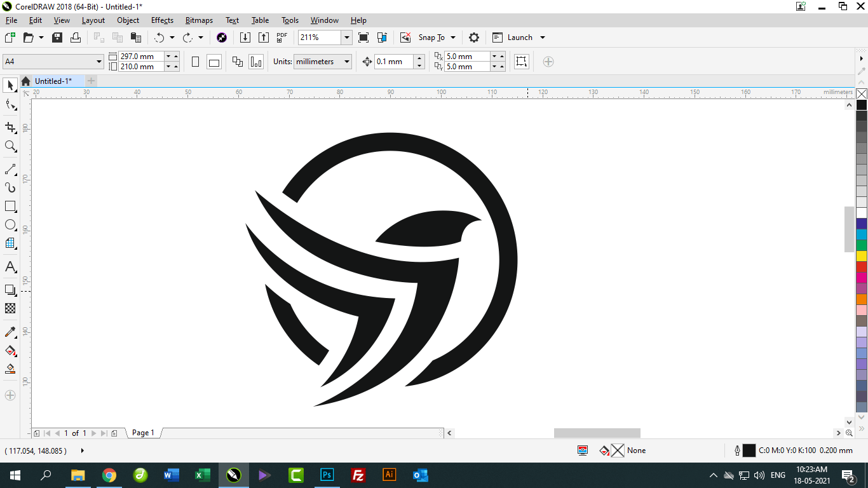Click the Paste icon
The width and height of the screenshot is (868, 488).
pyautogui.click(x=135, y=37)
